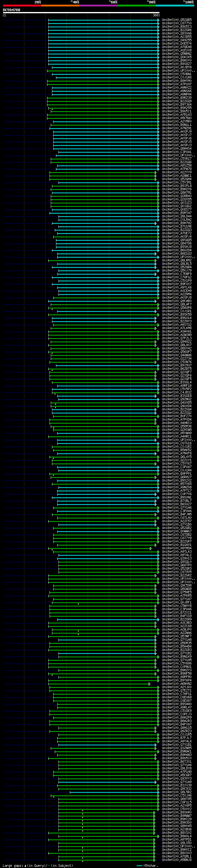Image resolution: width=197 pixels, height=868 pixels.
Task: Select the UniRef100_B5AK52 hit label
Action: click(x=177, y=450)
